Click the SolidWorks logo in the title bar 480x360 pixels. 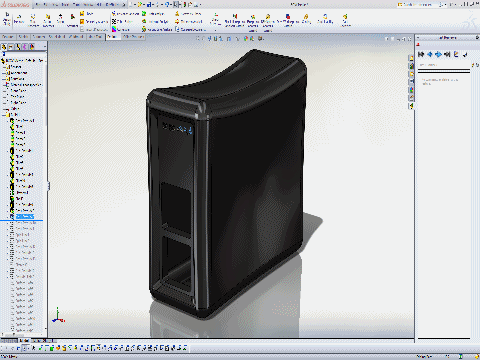[x=15, y=5]
